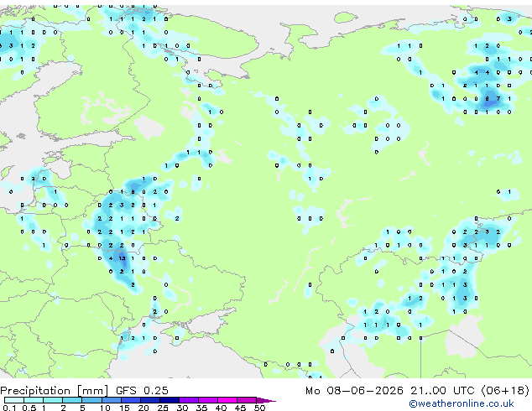Click the legend swatch between 30 and 35
The width and height of the screenshot is (532, 411).
(x=189, y=400)
